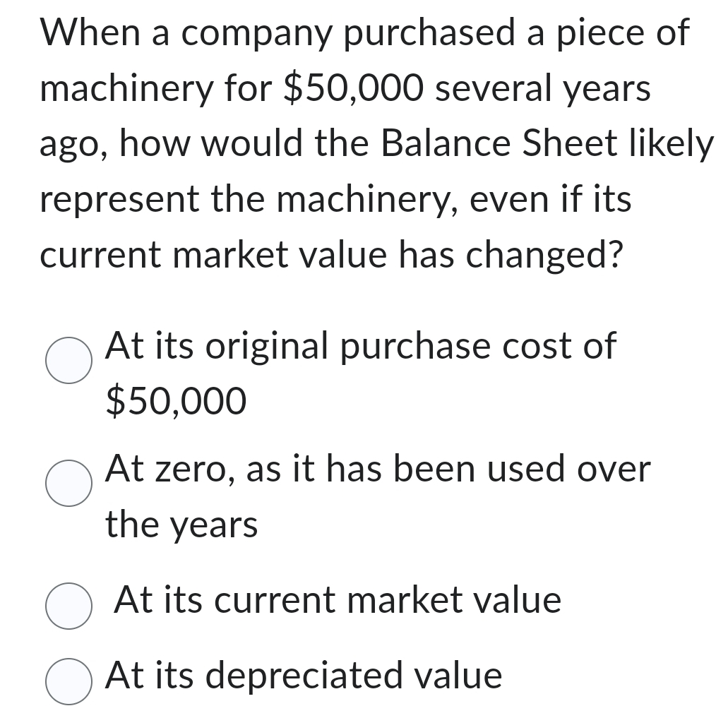The height and width of the screenshot is (718, 728).
Task: Click the "$50,000" amount in the question
Action: pos(353,89)
